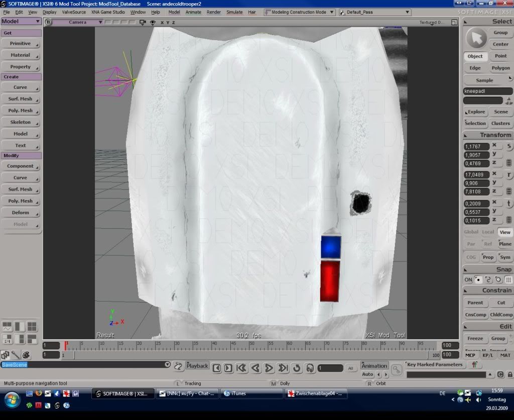Step forward to next frame
The width and height of the screenshot is (514, 420).
(228, 368)
